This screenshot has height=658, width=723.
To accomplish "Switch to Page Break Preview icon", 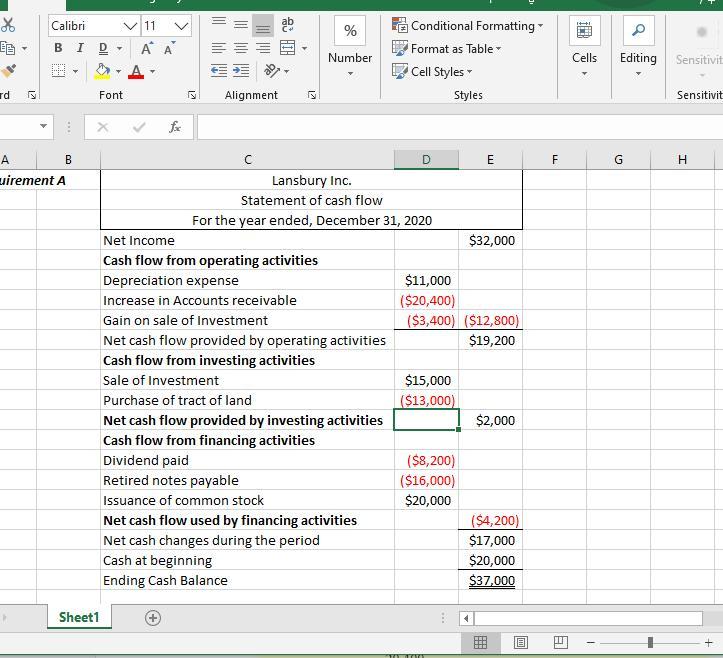I will click(560, 642).
